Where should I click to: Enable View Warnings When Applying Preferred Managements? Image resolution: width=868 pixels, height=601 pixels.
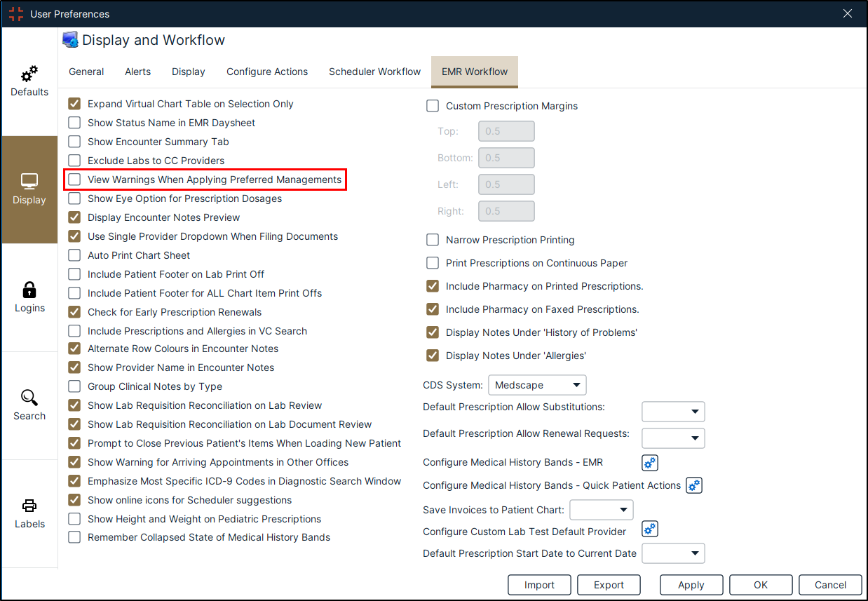[x=75, y=180]
